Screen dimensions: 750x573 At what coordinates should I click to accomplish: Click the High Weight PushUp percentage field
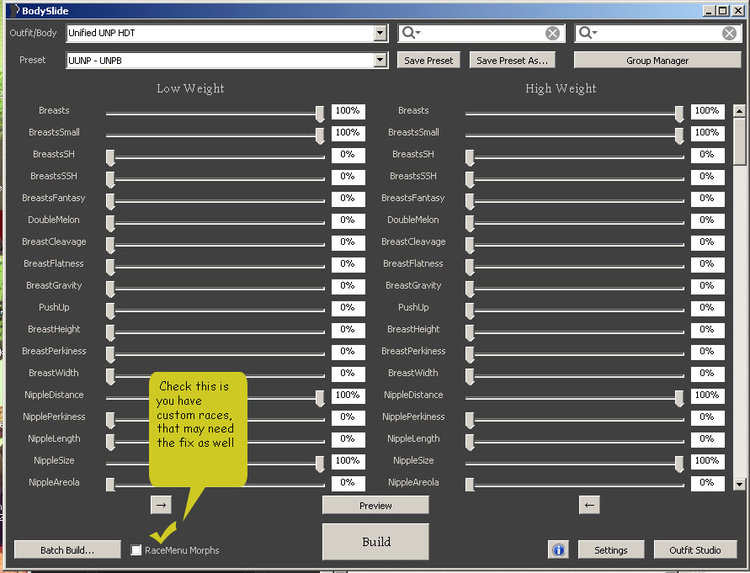707,308
